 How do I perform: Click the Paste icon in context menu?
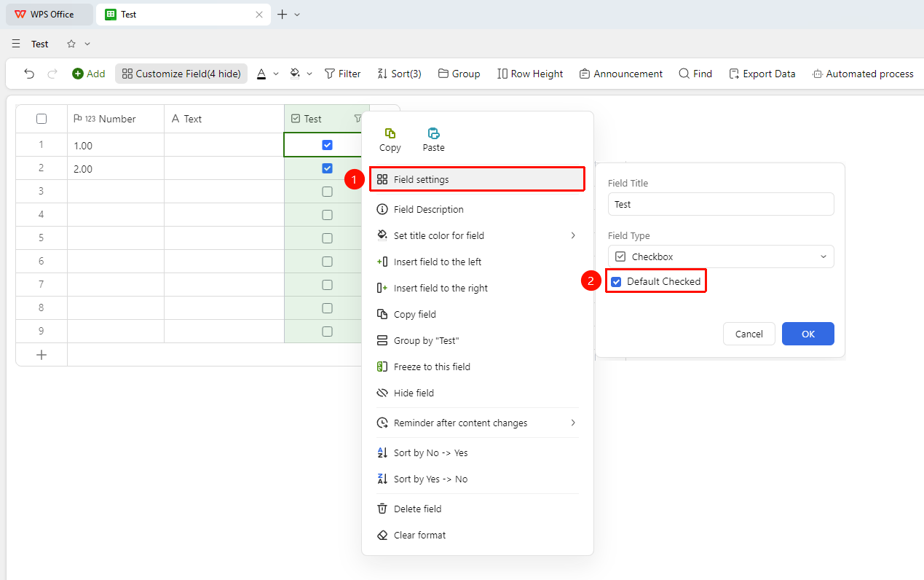pos(434,133)
